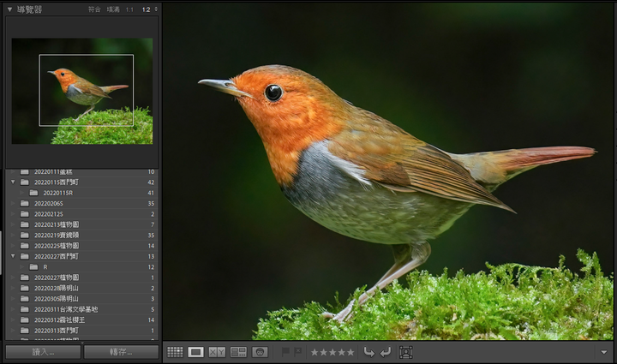The image size is (617, 364).
Task: Select the 20220305陽明山 folder name
Action: click(57, 299)
